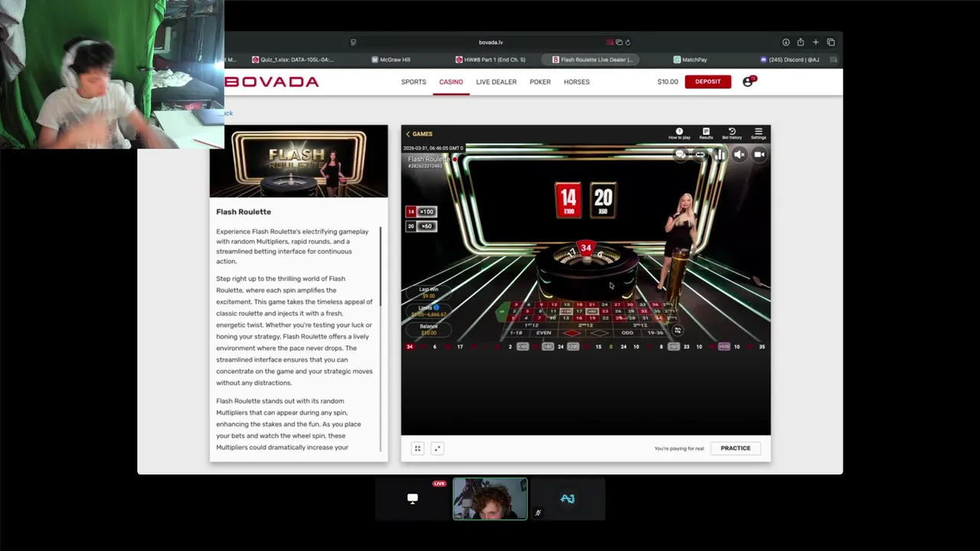Bet on green zero on table

(502, 311)
